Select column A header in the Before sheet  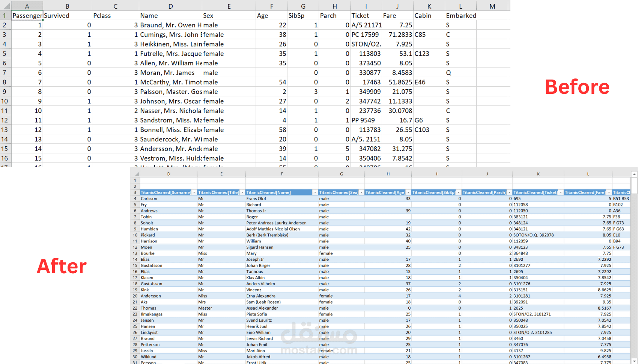click(x=27, y=6)
